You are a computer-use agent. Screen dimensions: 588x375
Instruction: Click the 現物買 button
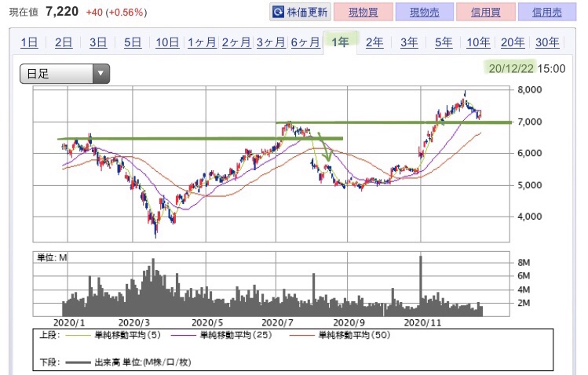(x=363, y=12)
